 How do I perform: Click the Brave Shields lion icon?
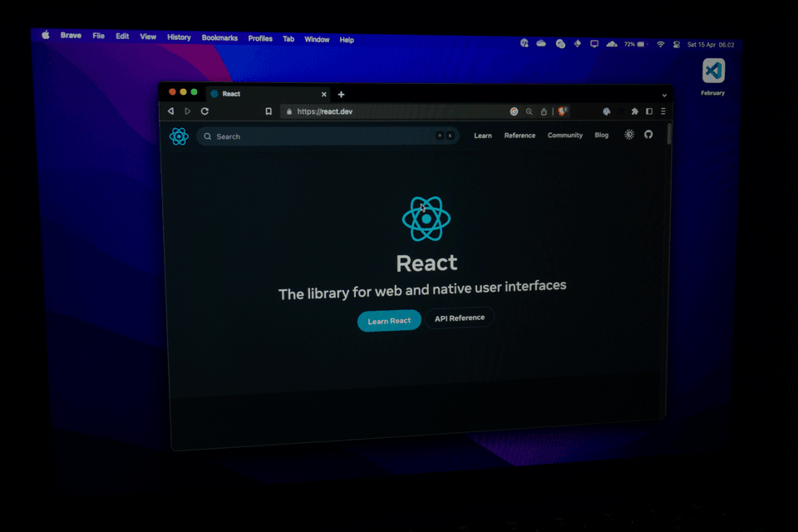point(563,111)
